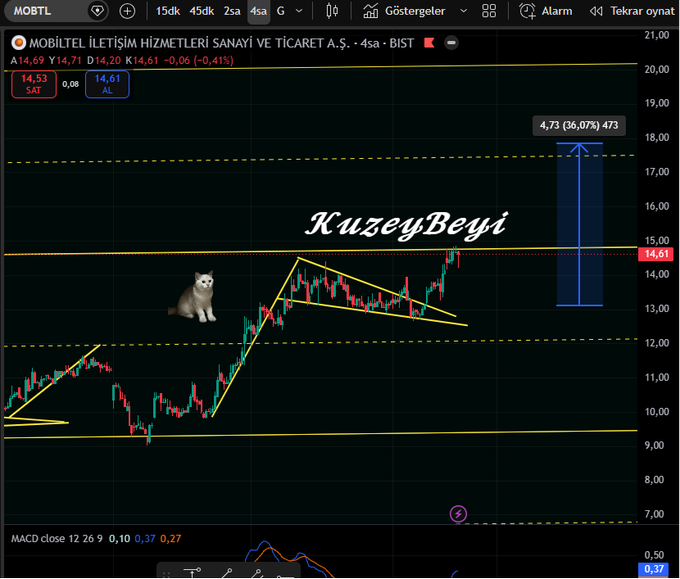Open Göstergeler indicators dialog
This screenshot has height=579, width=680.
(x=404, y=11)
